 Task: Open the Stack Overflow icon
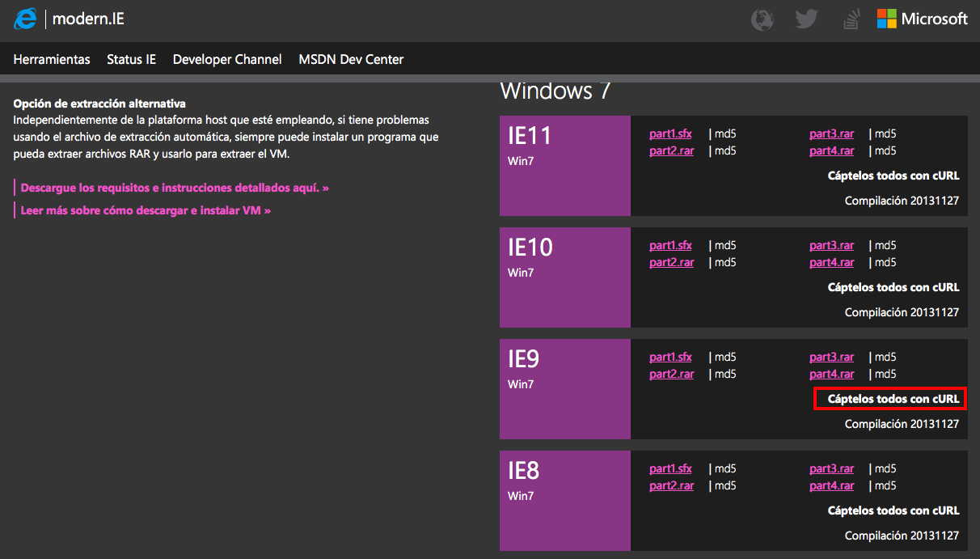(x=851, y=19)
